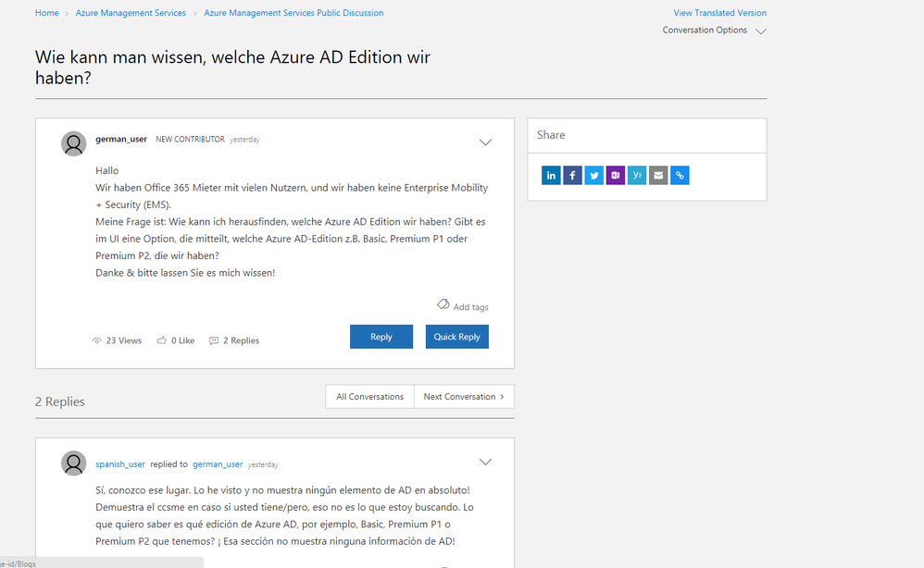Click german_user's avatar in original post

74,143
